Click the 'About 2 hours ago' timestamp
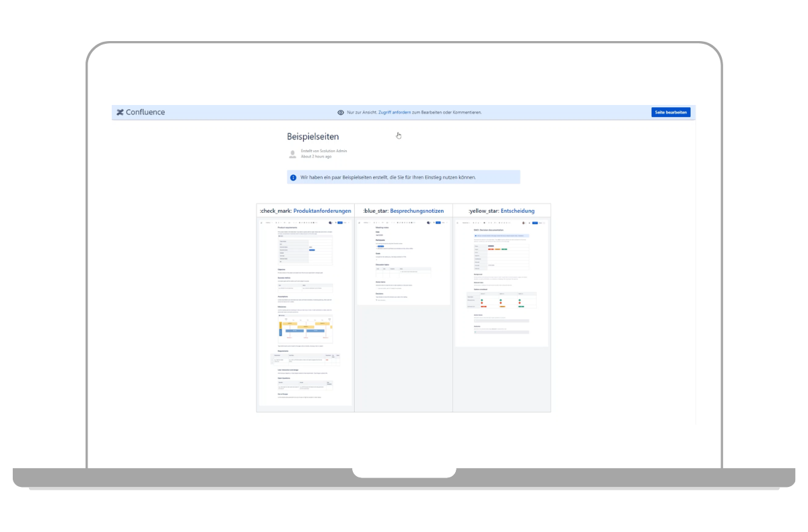 tap(316, 156)
